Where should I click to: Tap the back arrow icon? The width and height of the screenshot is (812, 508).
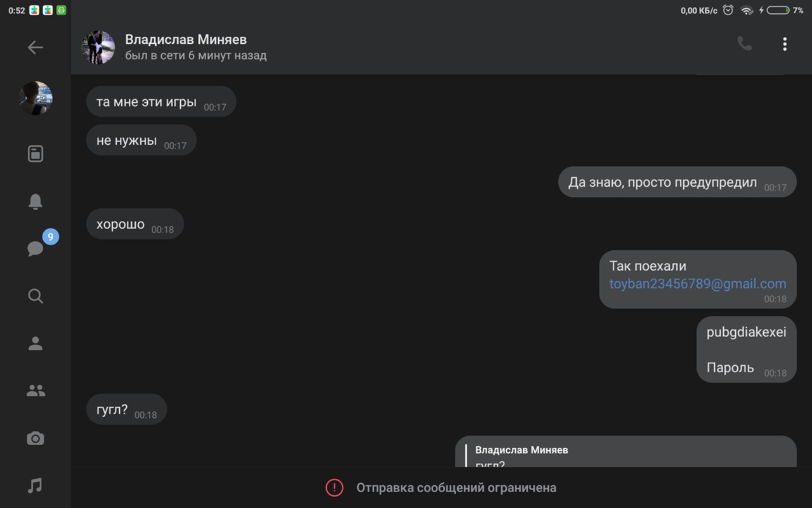click(x=36, y=48)
